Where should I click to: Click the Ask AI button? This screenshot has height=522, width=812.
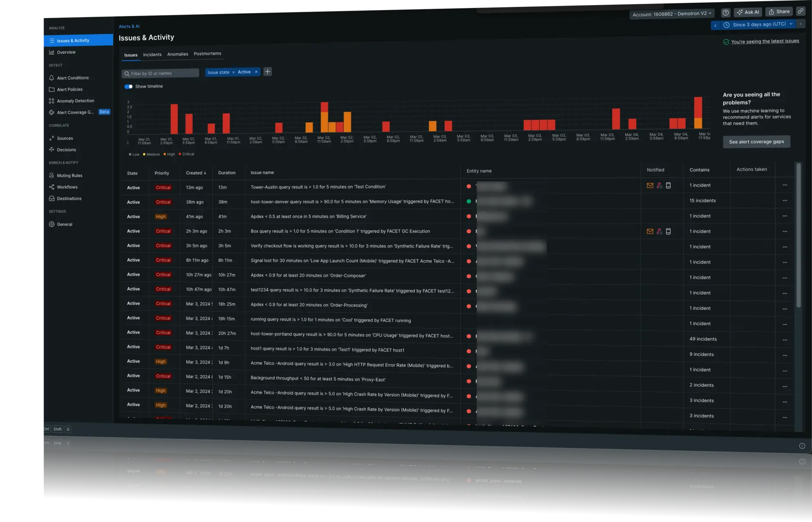point(748,12)
